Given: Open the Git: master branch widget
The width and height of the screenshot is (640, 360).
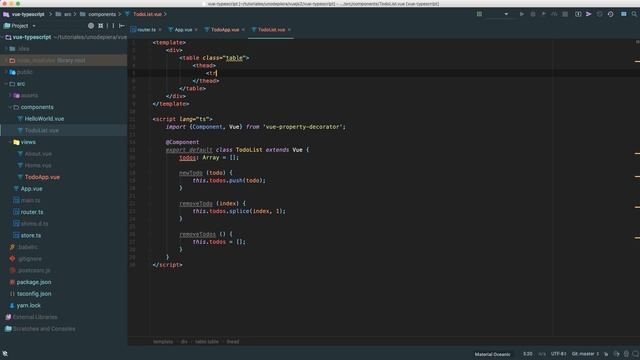Looking at the screenshot, I should click(x=585, y=354).
